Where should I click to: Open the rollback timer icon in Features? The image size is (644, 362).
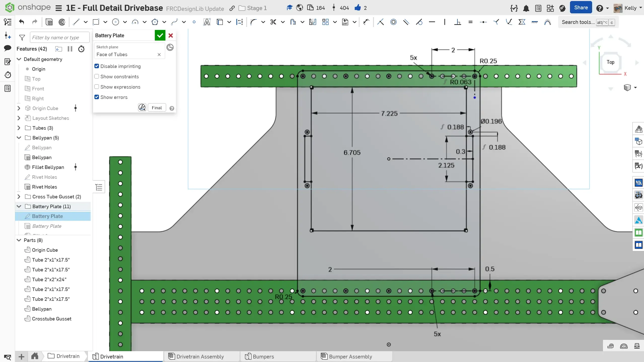(x=81, y=49)
